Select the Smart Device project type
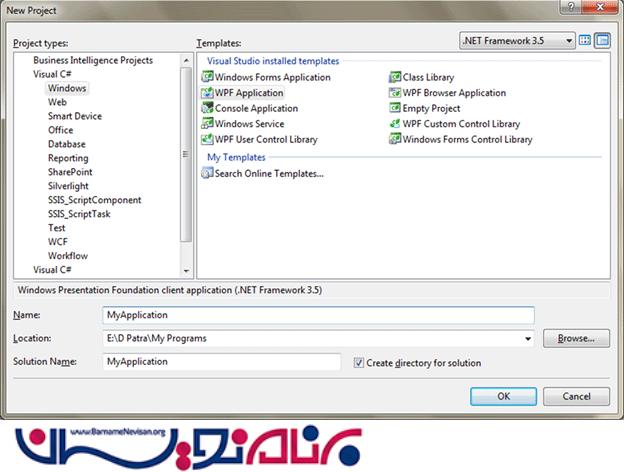This screenshot has height=472, width=624. pos(75,116)
